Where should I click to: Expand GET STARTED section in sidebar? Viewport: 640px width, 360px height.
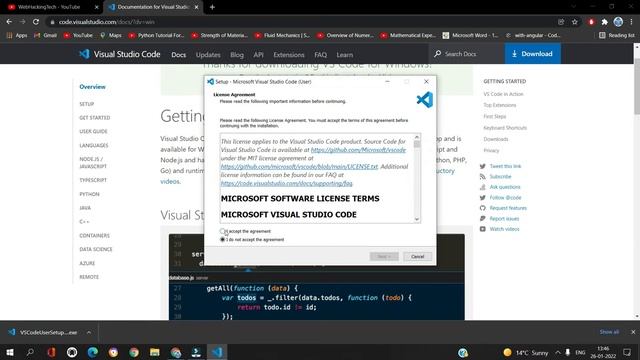coord(95,118)
